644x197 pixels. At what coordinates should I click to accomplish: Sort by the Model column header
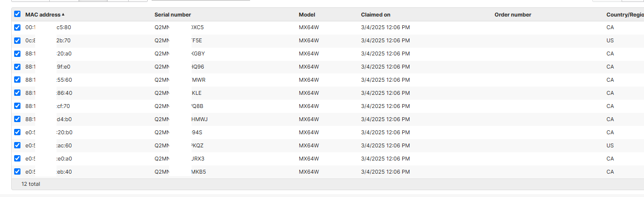[x=307, y=15]
